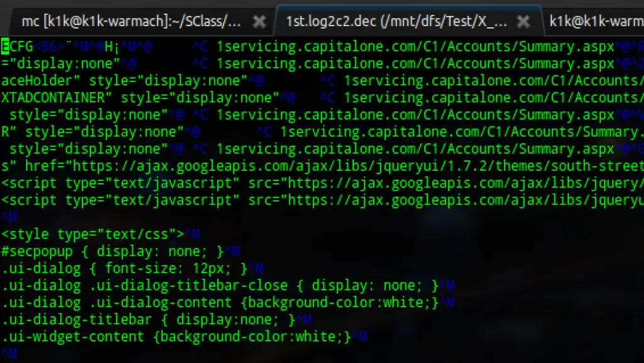Click the highlighted cursor block on ECFG
Viewport: 644px width, 363px height.
coord(4,47)
